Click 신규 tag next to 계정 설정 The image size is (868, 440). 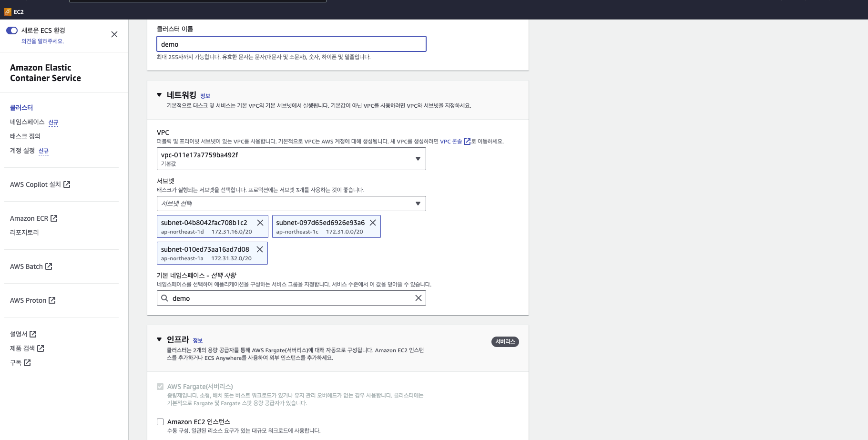coord(43,151)
